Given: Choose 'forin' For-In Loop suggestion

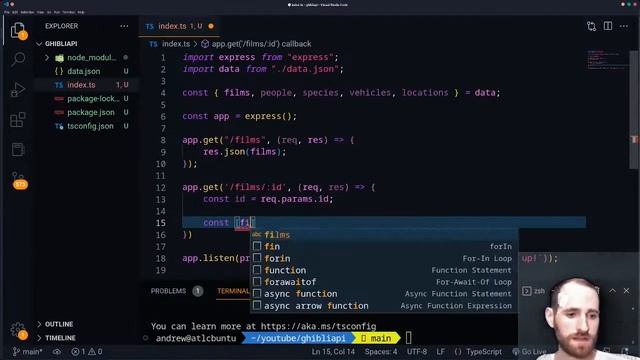Looking at the screenshot, I should pyautogui.click(x=384, y=258).
